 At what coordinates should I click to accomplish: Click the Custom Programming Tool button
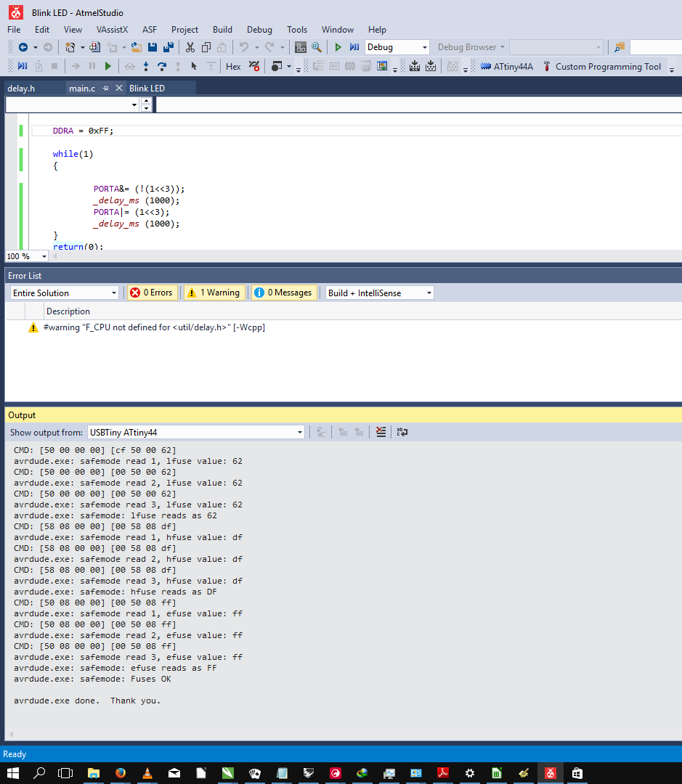(602, 67)
